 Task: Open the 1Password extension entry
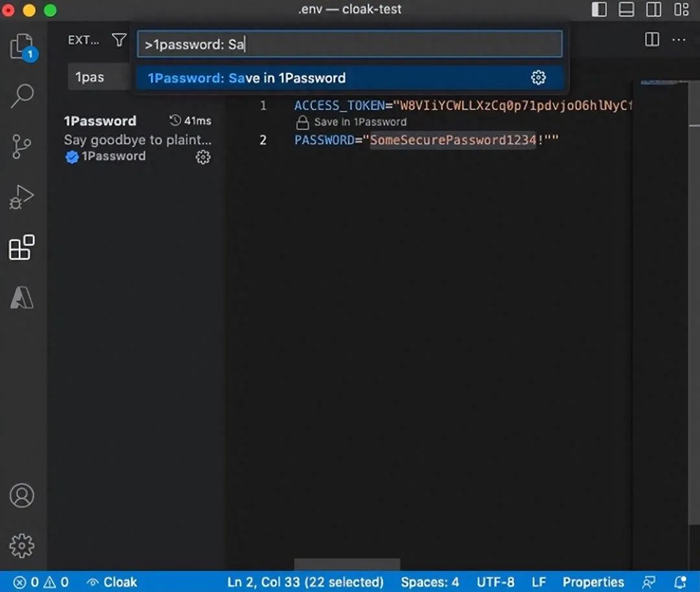[x=137, y=139]
